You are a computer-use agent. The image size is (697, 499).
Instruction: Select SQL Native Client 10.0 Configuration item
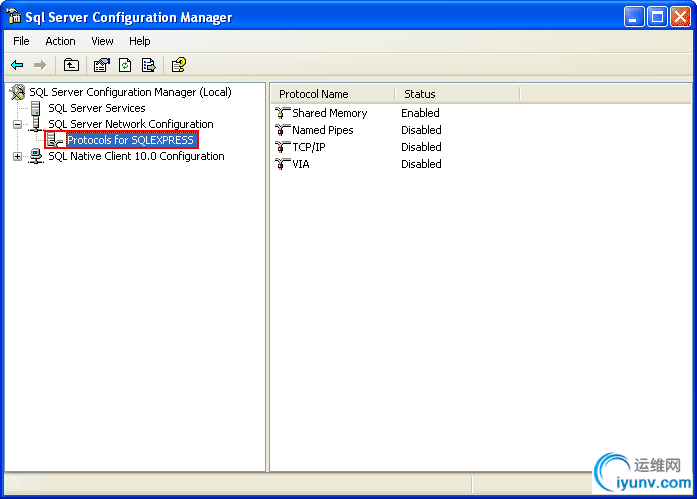[136, 156]
